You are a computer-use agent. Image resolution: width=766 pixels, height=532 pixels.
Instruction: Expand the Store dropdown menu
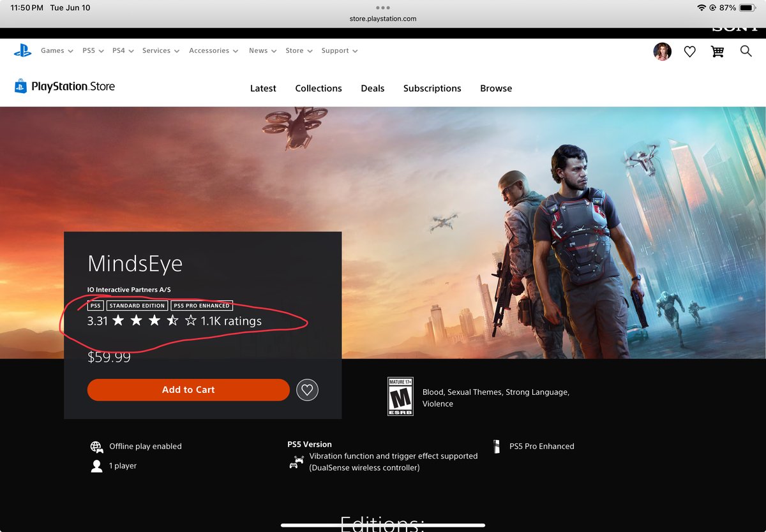click(299, 51)
